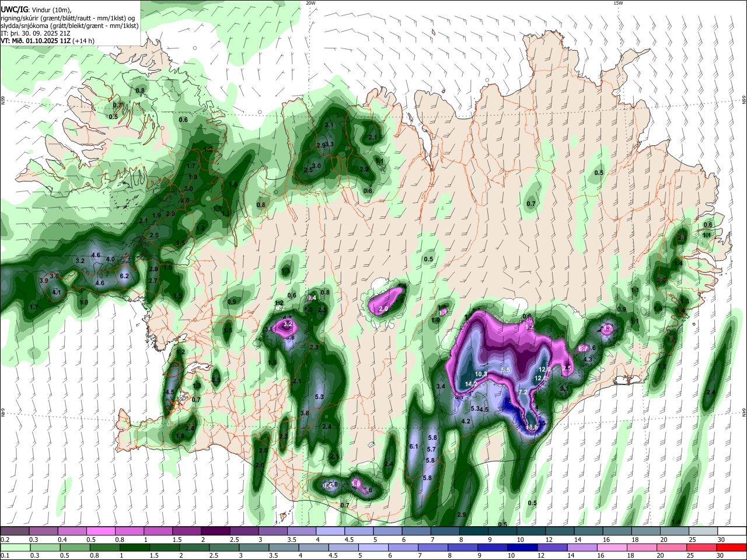Click the 4.3 value in the southeast
This screenshot has width=747, height=560.
588,359
